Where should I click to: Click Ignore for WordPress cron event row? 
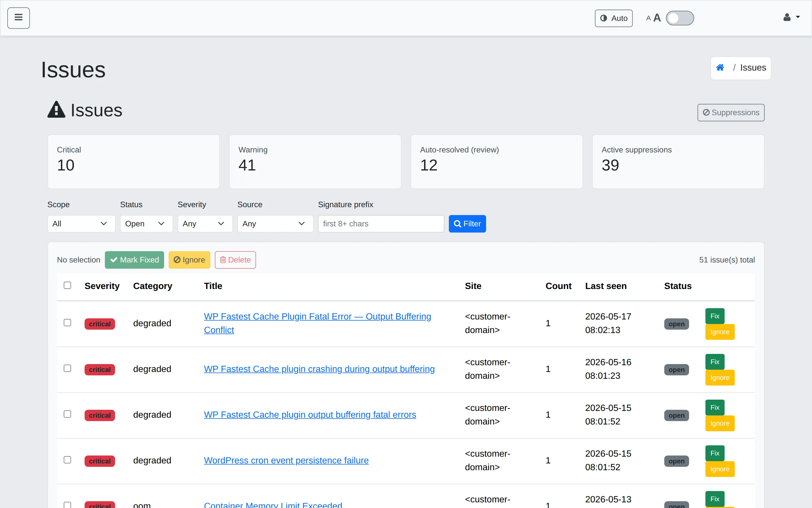[720, 469]
